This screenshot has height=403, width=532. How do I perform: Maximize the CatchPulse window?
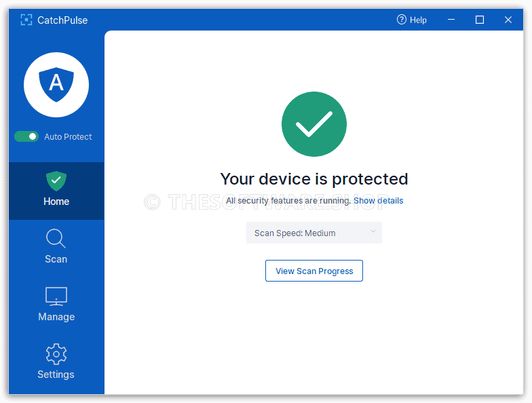479,20
